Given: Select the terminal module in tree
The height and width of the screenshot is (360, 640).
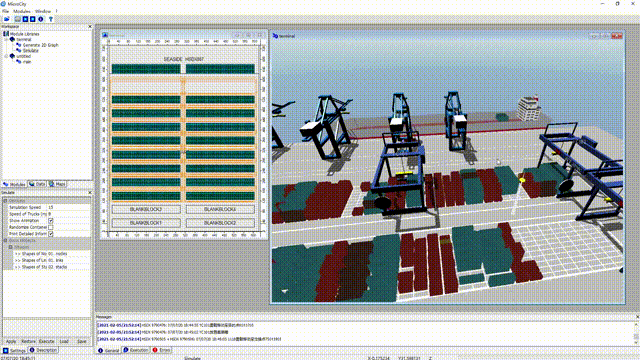Looking at the screenshot, I should pos(24,40).
